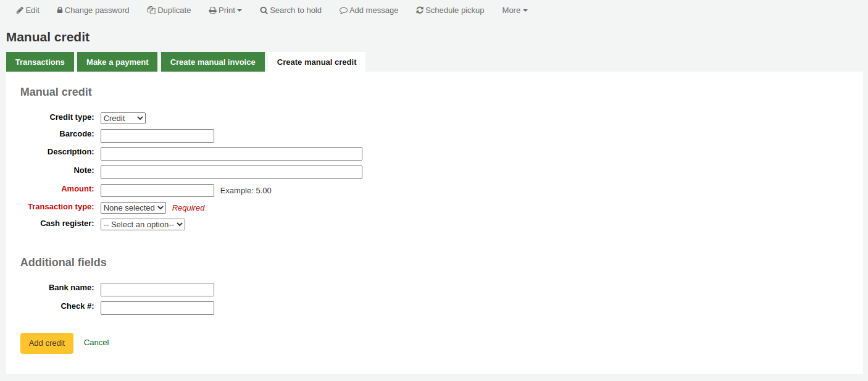Open the Transaction type dropdown
Screen dimensions: 868x381
(133, 207)
